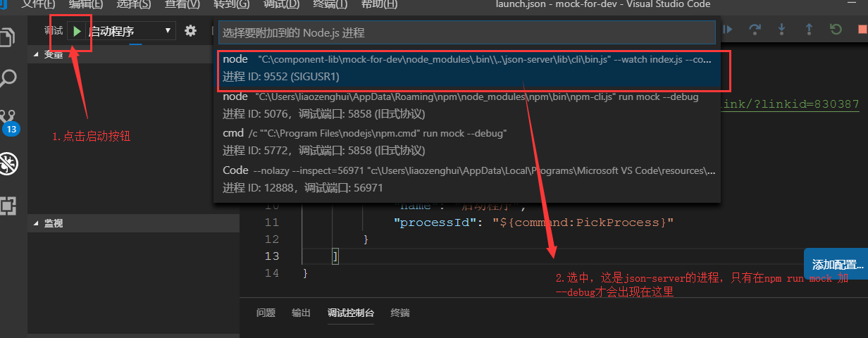868x338 pixels.
Task: Open the 终端(T) menu
Action: [330, 4]
